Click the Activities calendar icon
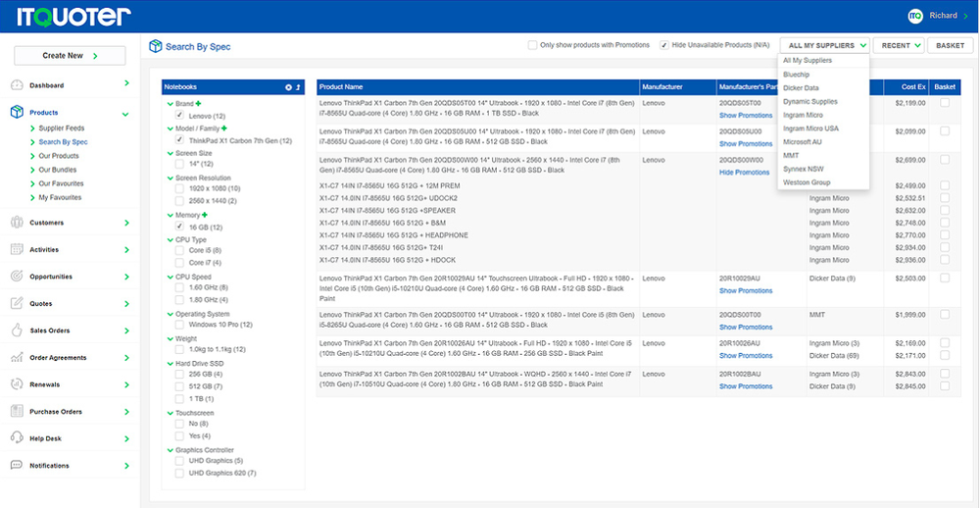This screenshot has height=508, width=980. 17,250
